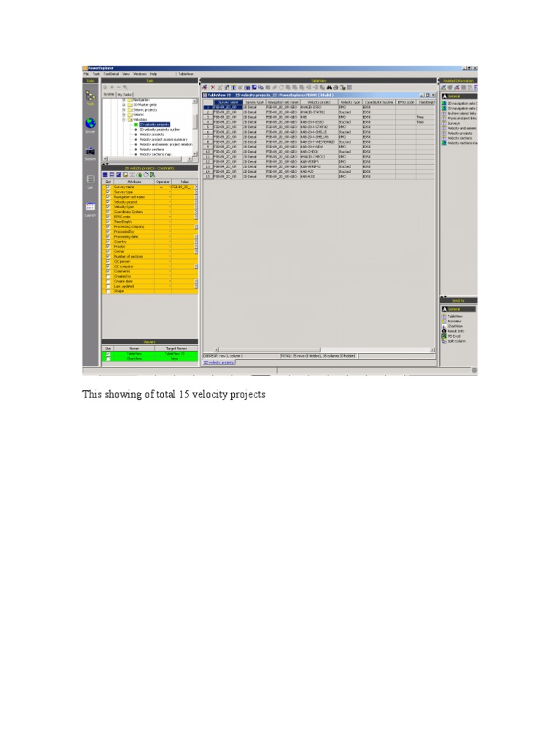Screen dimensions: 560x747
Task: Click the General header icon in Related Information
Action: 445,96
